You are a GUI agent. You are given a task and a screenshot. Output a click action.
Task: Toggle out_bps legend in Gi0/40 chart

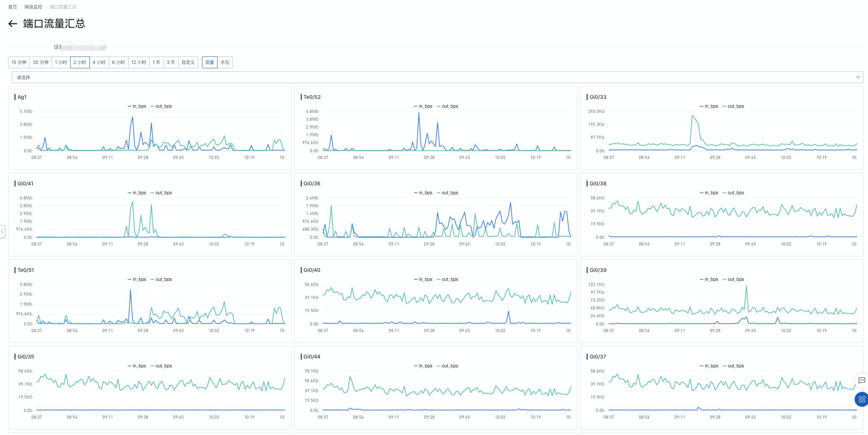point(447,279)
